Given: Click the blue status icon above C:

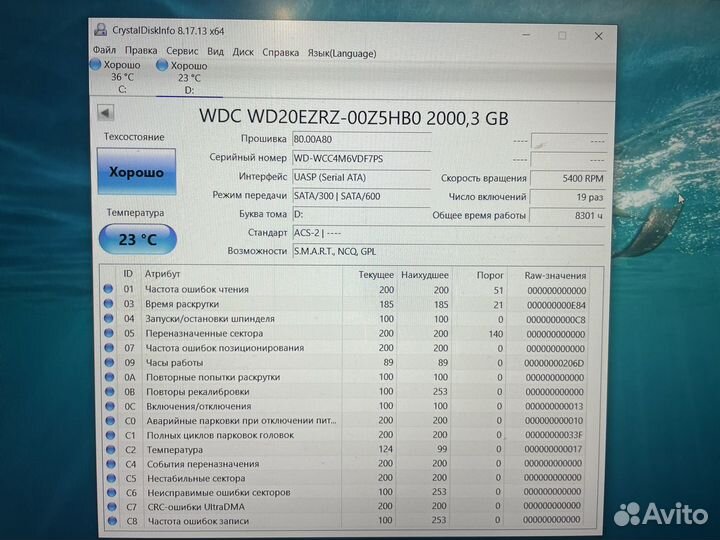Looking at the screenshot, I should (96, 64).
